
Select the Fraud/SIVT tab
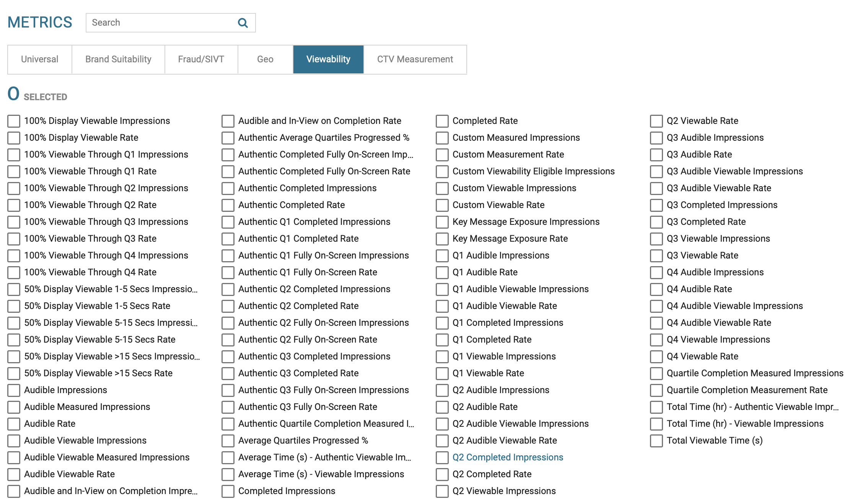point(201,59)
